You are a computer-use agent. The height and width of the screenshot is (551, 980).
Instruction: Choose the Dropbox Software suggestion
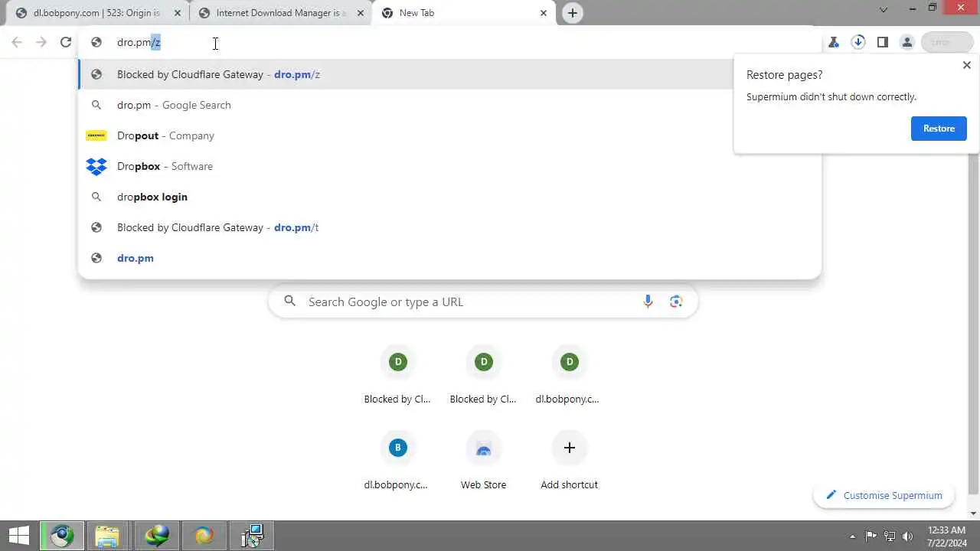click(x=449, y=166)
